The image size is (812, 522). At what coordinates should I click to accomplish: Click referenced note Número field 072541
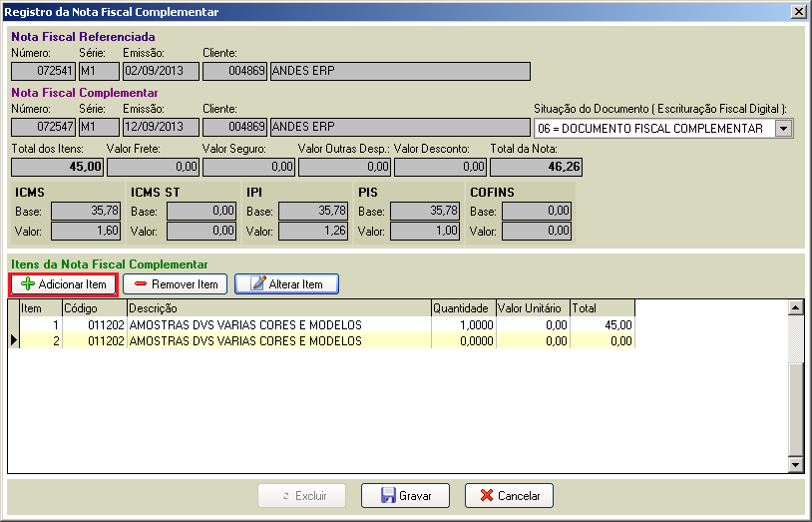44,71
